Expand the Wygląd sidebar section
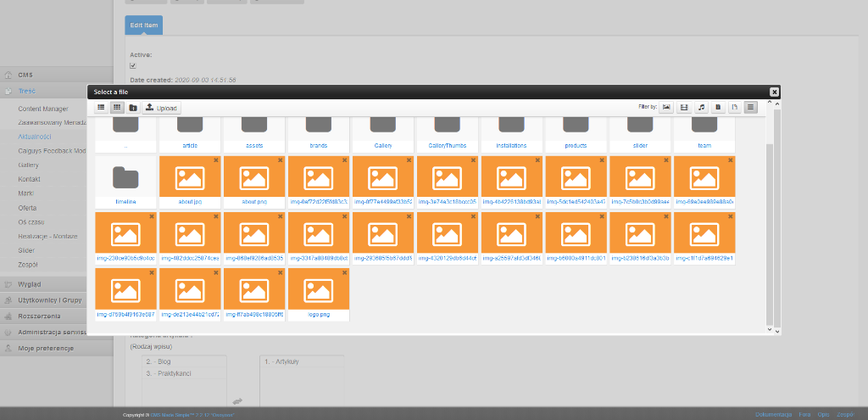868x420 pixels. click(x=30, y=284)
